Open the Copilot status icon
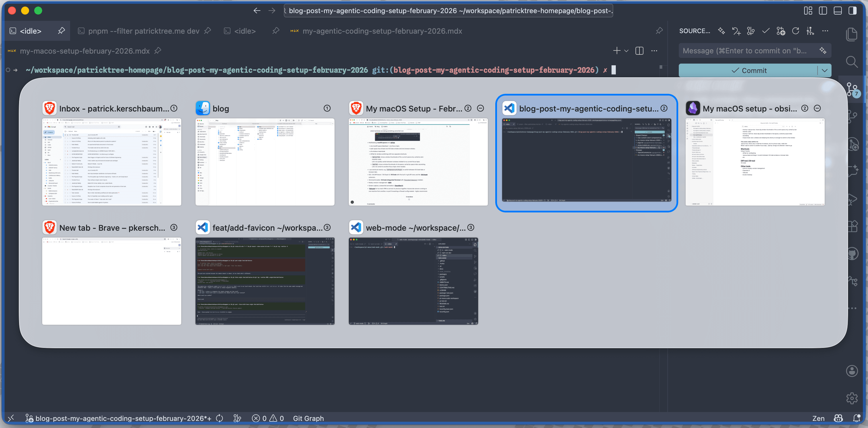868x428 pixels. (838, 418)
